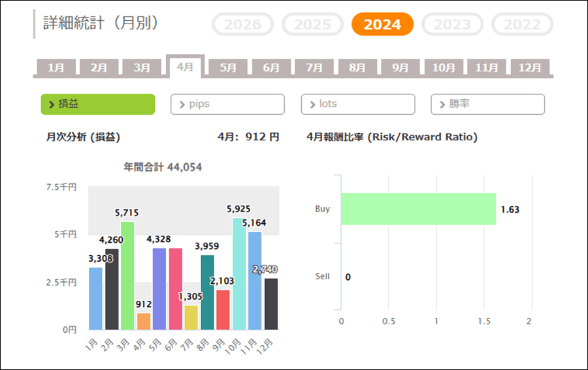This screenshot has width=588, height=370.
Task: Go to the 8月 tab
Action: [357, 68]
